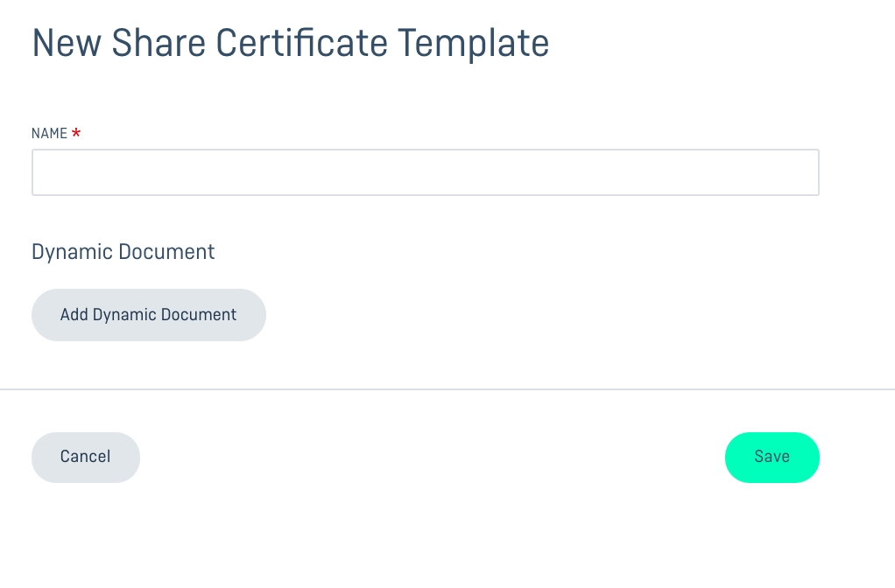Click the word Template in the title
Image resolution: width=895 pixels, height=588 pixels.
[x=473, y=45]
